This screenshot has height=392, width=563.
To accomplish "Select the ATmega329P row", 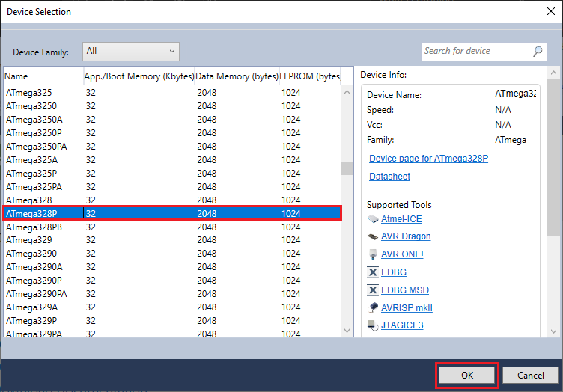I will tap(172, 321).
